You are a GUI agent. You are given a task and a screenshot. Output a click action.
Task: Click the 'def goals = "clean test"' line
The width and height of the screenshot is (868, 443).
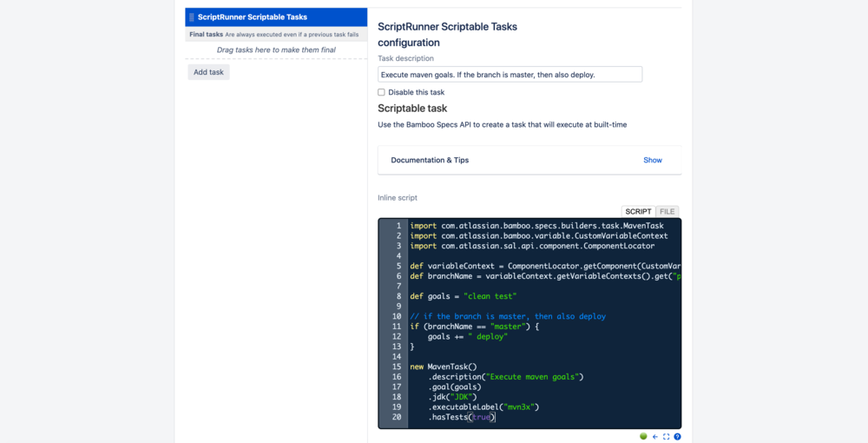click(464, 296)
